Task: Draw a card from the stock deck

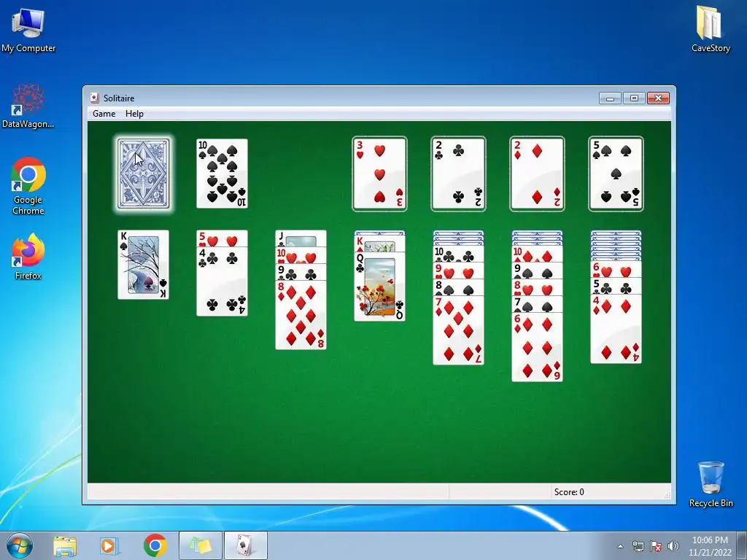Action: (x=144, y=174)
